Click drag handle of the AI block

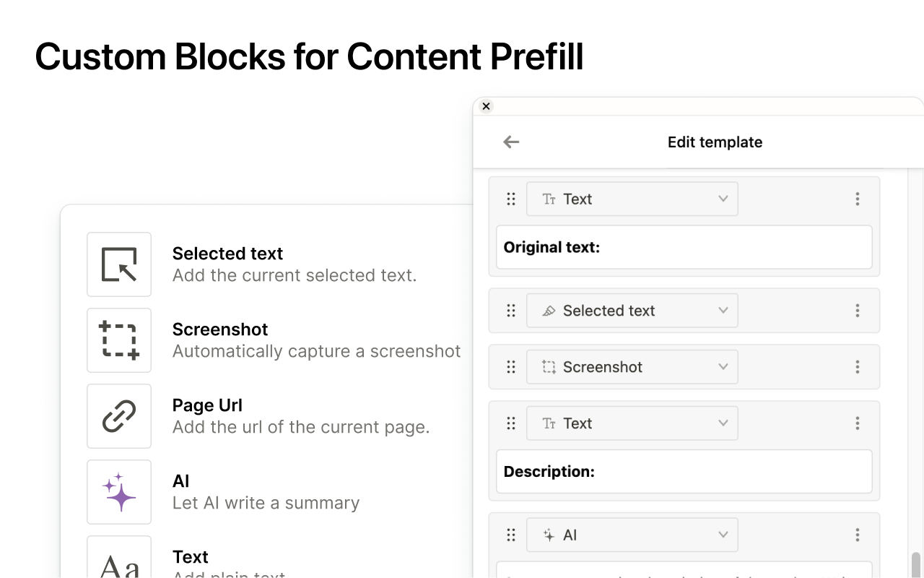point(511,535)
